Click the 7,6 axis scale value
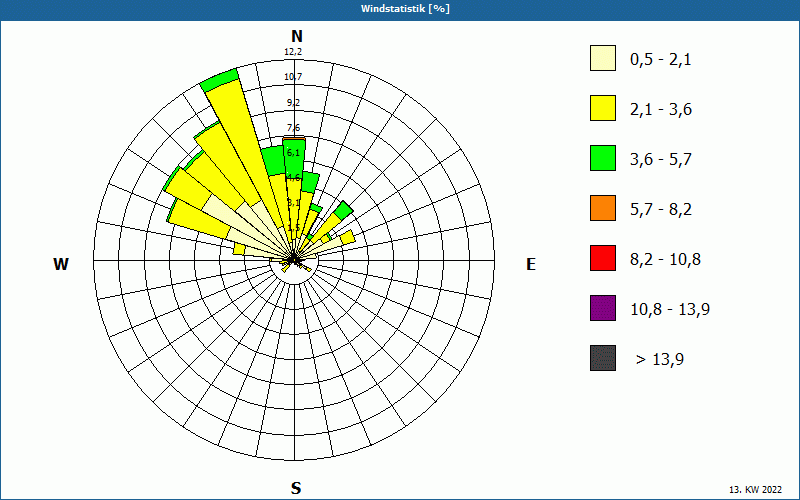This screenshot has height=500, width=800. pos(293,128)
